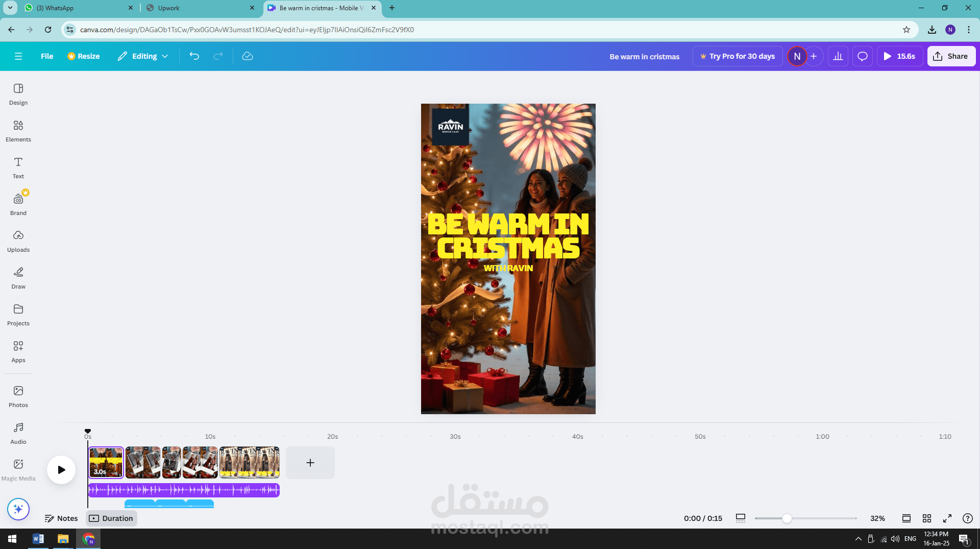This screenshot has width=980, height=549.
Task: Open the Audio panel
Action: pos(18,434)
